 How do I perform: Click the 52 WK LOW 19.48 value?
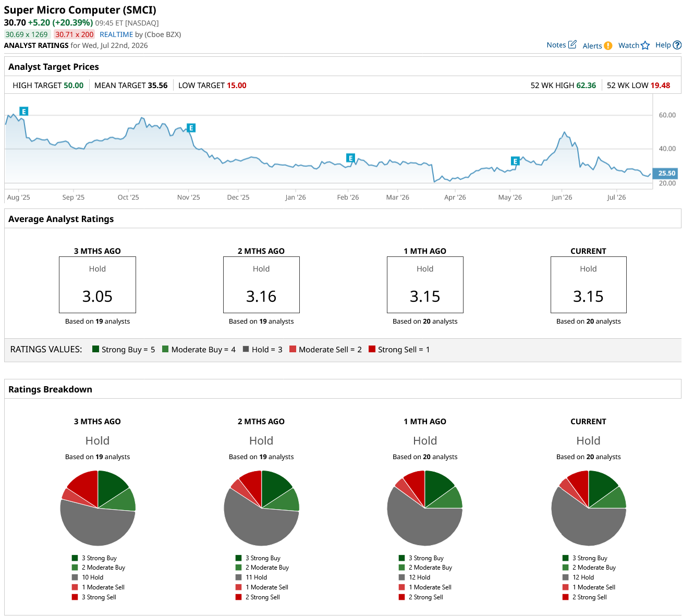coord(661,85)
